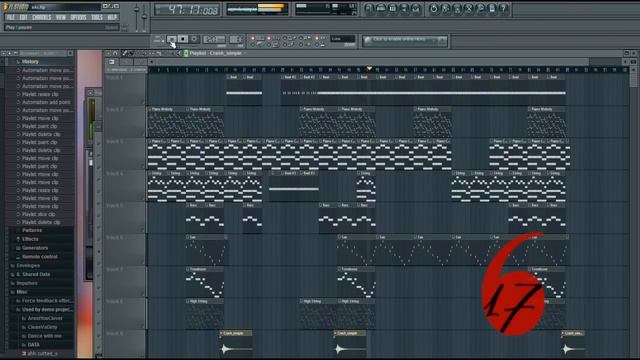Toggle mute switch on Track 3
Viewport: 640px width, 360px height.
(142, 166)
